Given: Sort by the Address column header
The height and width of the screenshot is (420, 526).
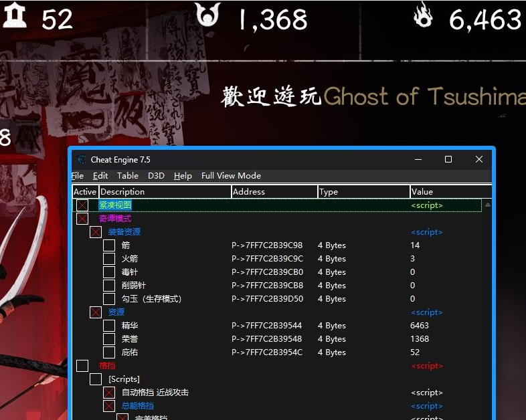Looking at the screenshot, I should [274, 192].
